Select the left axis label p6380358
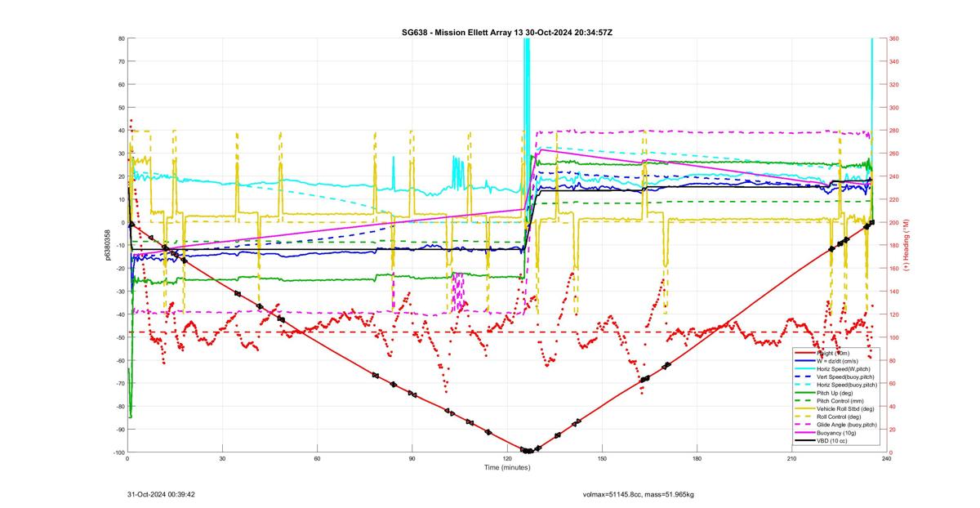Viewport: 980px width, 508px height. pos(107,244)
